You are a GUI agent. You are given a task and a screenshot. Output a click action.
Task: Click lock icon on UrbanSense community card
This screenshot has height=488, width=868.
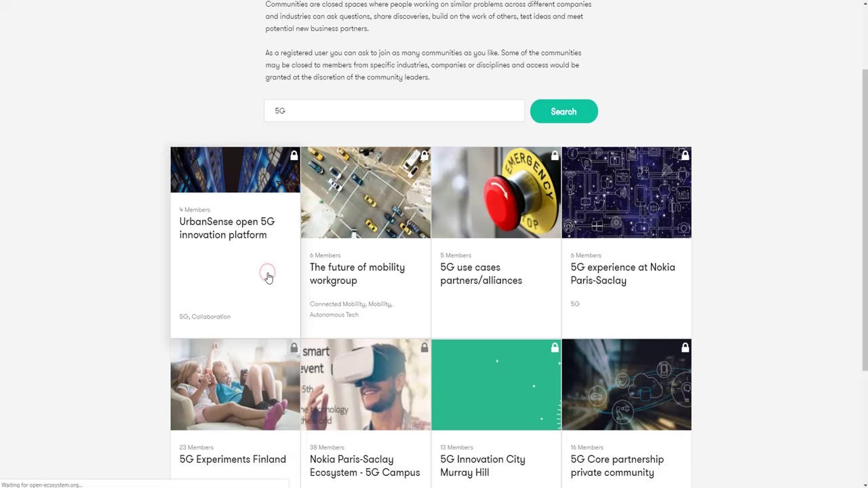point(294,156)
